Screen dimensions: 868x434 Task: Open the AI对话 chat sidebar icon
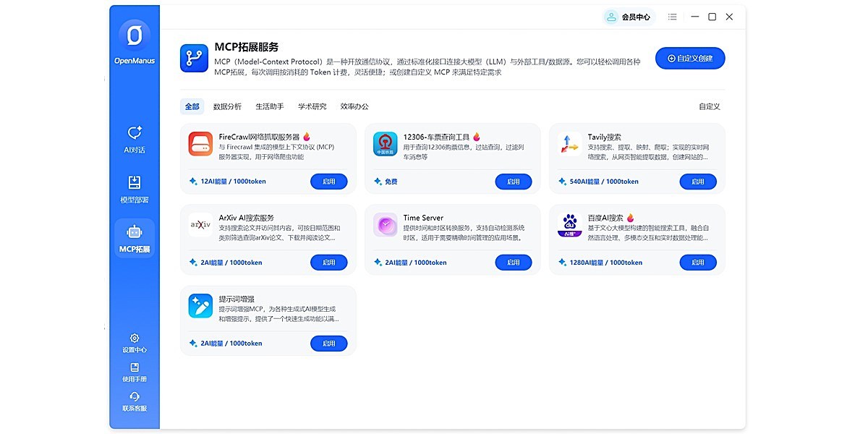point(135,133)
